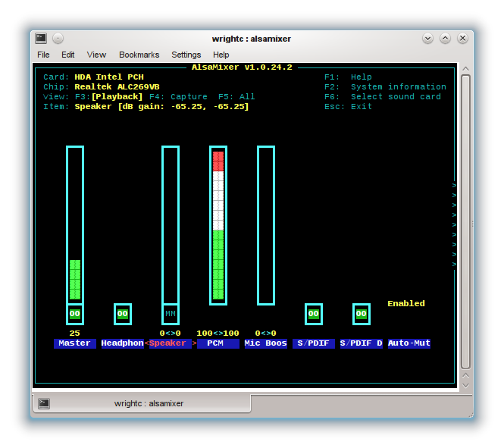Image resolution: width=504 pixels, height=448 pixels.
Task: Toggle the S/PDIF mute indicator
Action: pos(314,314)
